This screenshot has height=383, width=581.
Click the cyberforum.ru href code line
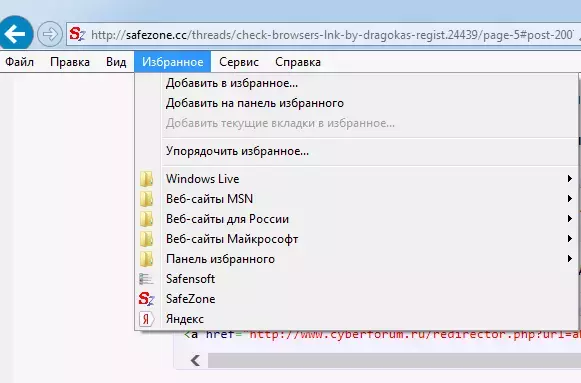[383, 334]
